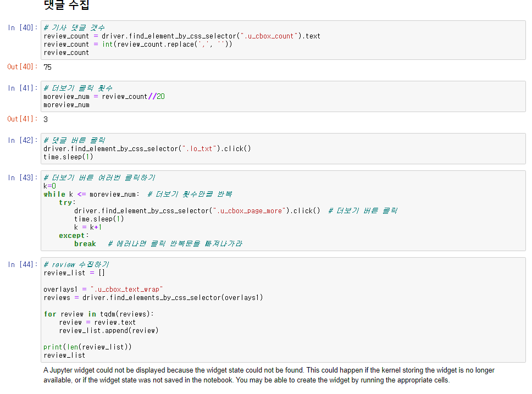Click the last 'review_count' line in cell 40

pyautogui.click(x=66, y=53)
